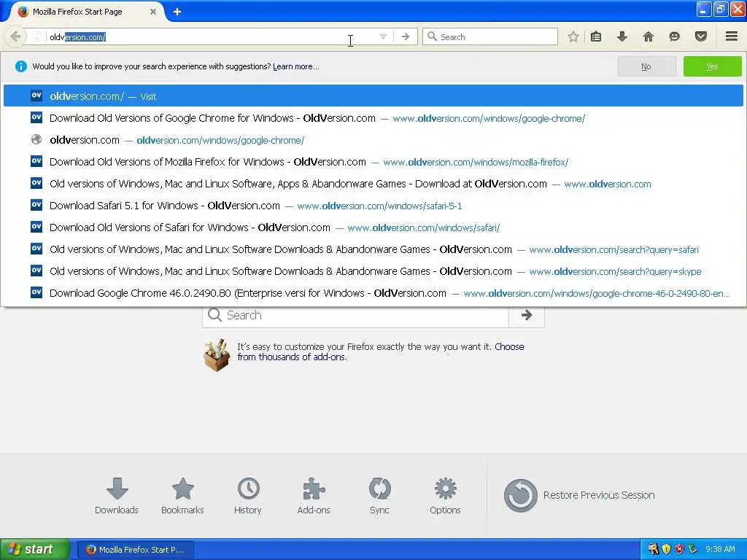This screenshot has width=747, height=560.
Task: Bookmark this page with the star icon
Action: click(x=573, y=36)
